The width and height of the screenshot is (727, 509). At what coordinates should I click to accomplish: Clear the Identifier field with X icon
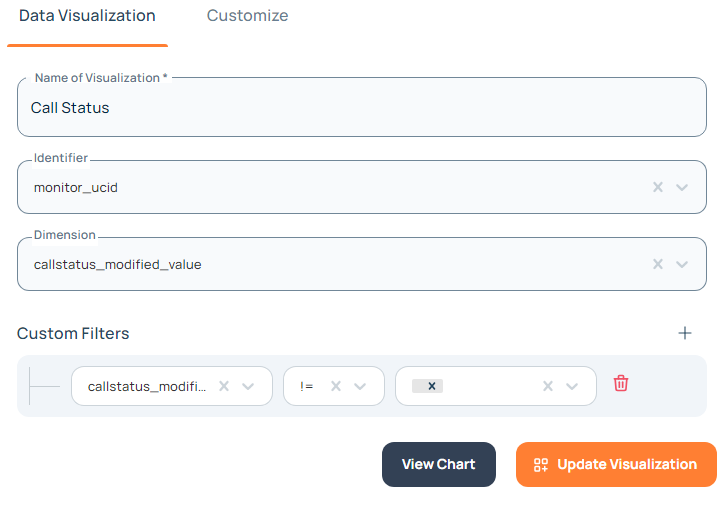(x=658, y=187)
